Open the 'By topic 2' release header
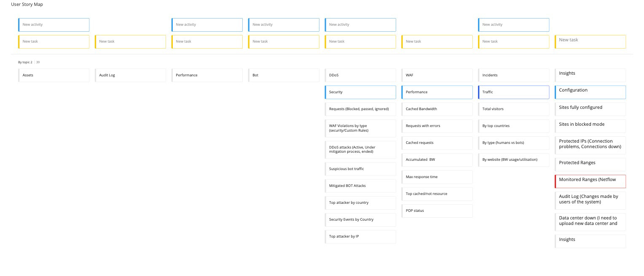644x276 pixels. point(25,62)
